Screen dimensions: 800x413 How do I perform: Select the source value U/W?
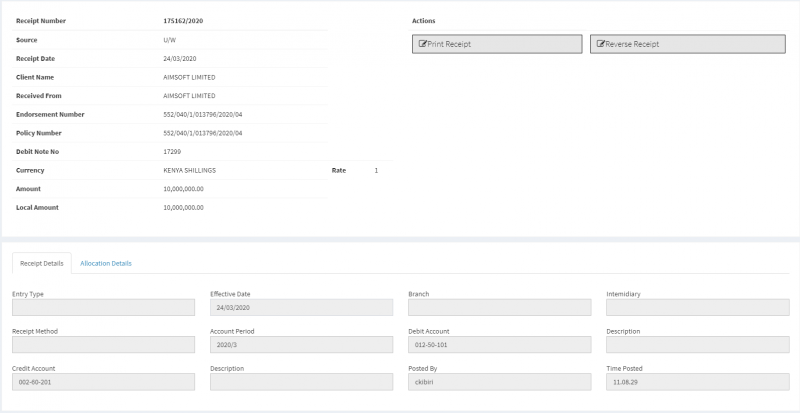(x=169, y=40)
